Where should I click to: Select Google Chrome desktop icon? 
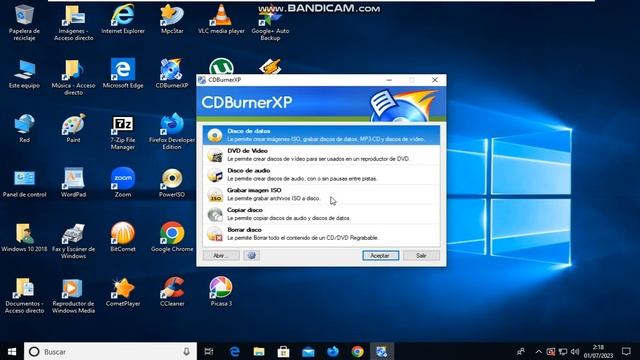click(172, 238)
